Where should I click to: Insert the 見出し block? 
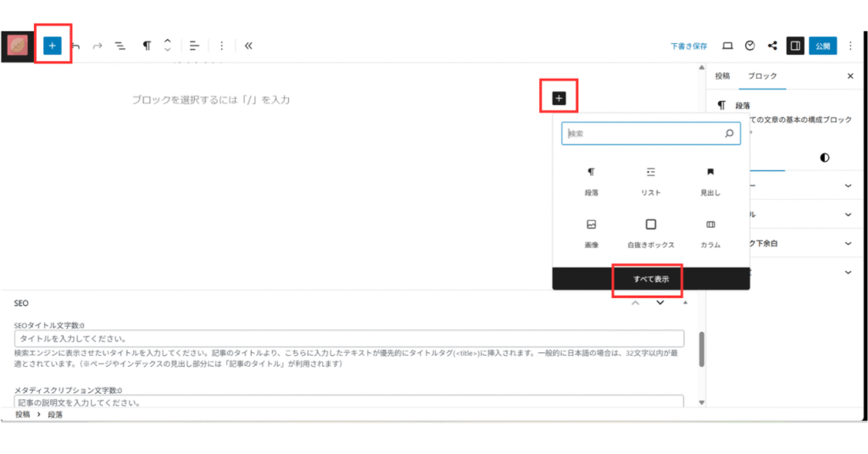pyautogui.click(x=710, y=181)
